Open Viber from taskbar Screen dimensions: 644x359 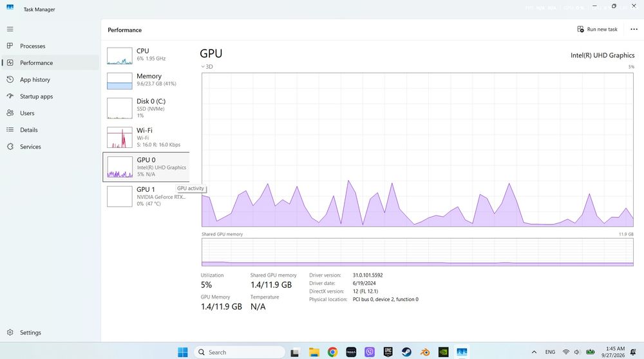point(370,352)
